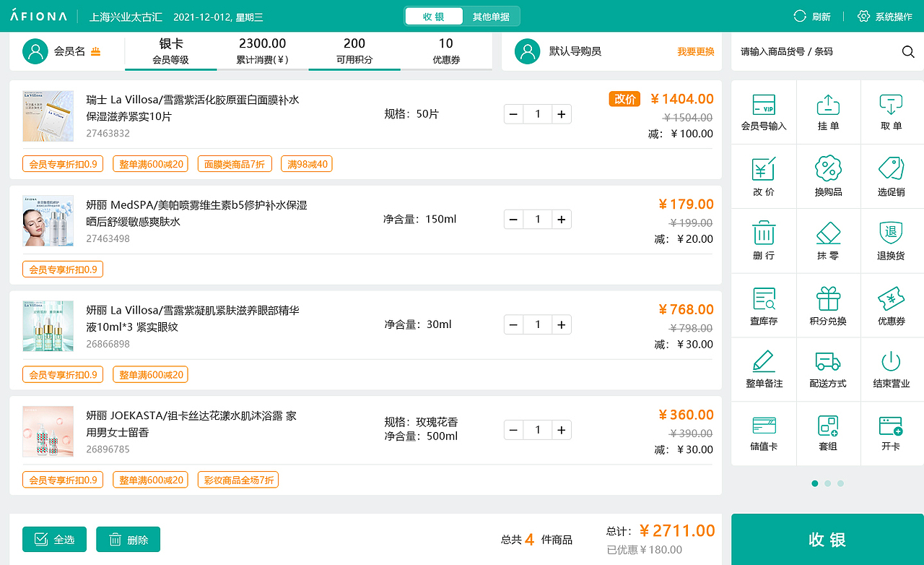Open the 积分兑换 points redemption panel
Image resolution: width=924 pixels, height=565 pixels.
[827, 305]
